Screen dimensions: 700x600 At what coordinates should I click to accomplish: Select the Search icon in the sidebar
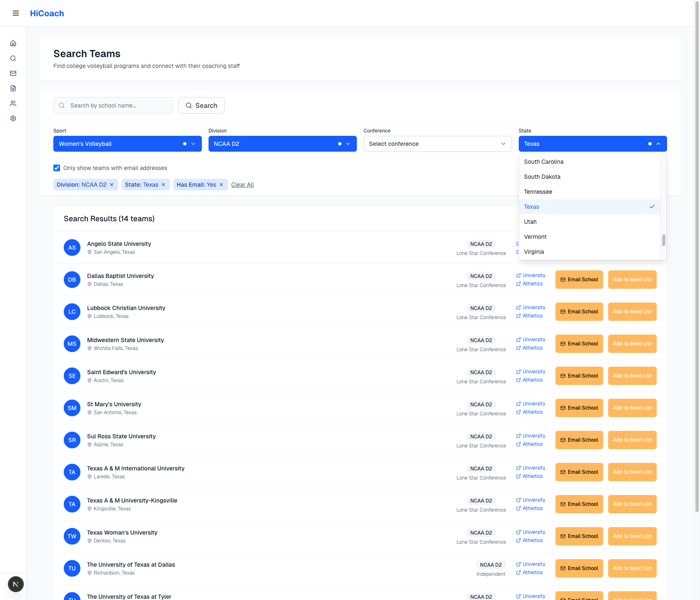(13, 58)
